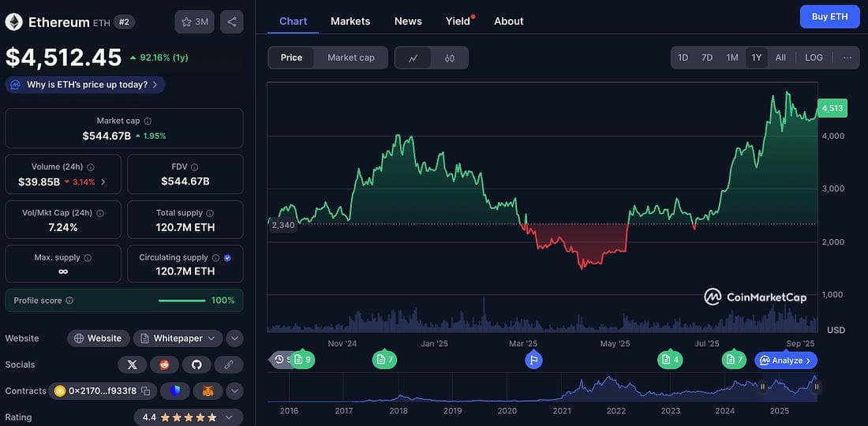
Task: Expand the Volume (24h) details arrow
Action: [103, 181]
